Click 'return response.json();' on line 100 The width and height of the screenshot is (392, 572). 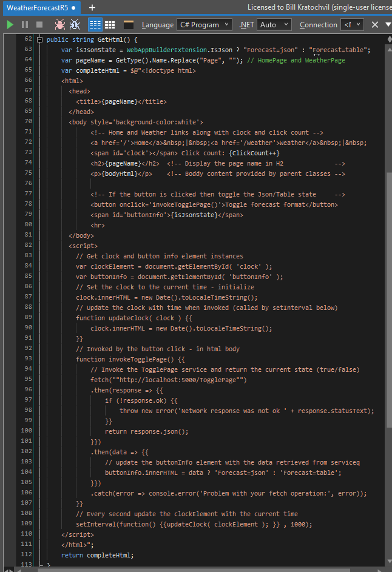point(147,431)
